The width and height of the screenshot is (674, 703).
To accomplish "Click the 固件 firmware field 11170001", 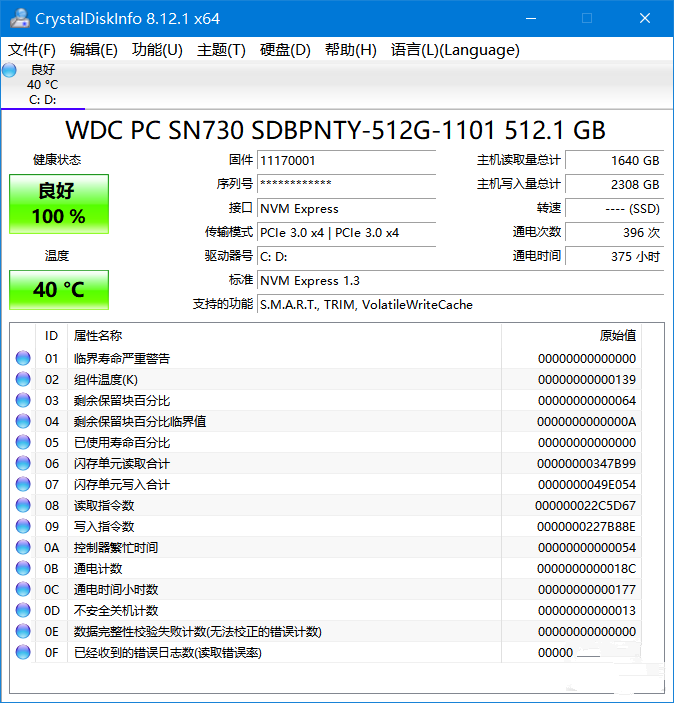I will tap(346, 161).
